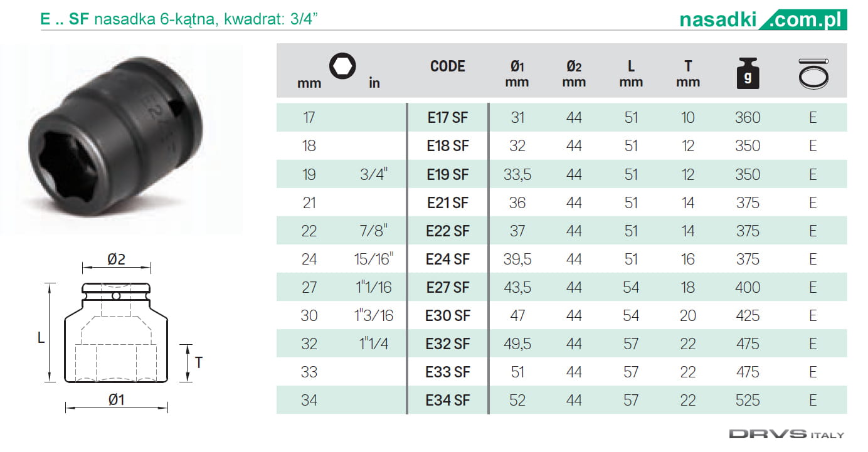Click the socket dimension diagram
Screen dimensions: 868x452
click(116, 332)
